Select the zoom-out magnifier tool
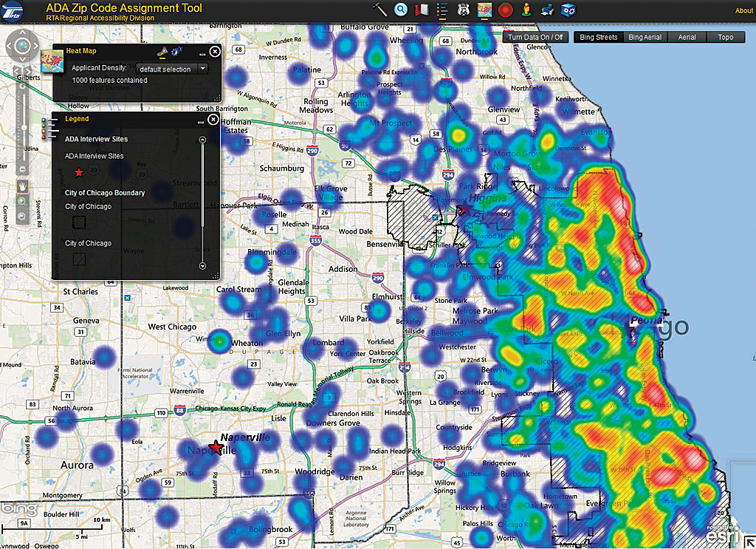 (x=21, y=216)
